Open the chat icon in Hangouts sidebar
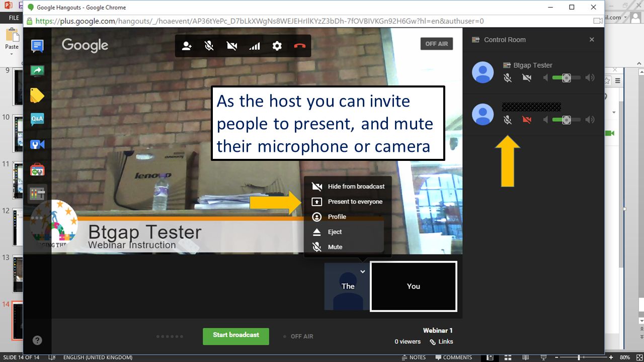This screenshot has width=644, height=362. (x=37, y=47)
